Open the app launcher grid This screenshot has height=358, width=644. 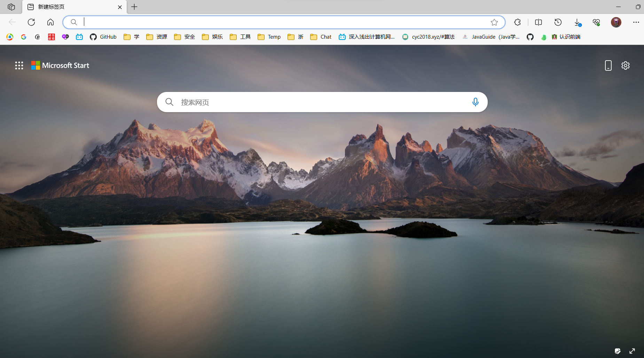(19, 65)
